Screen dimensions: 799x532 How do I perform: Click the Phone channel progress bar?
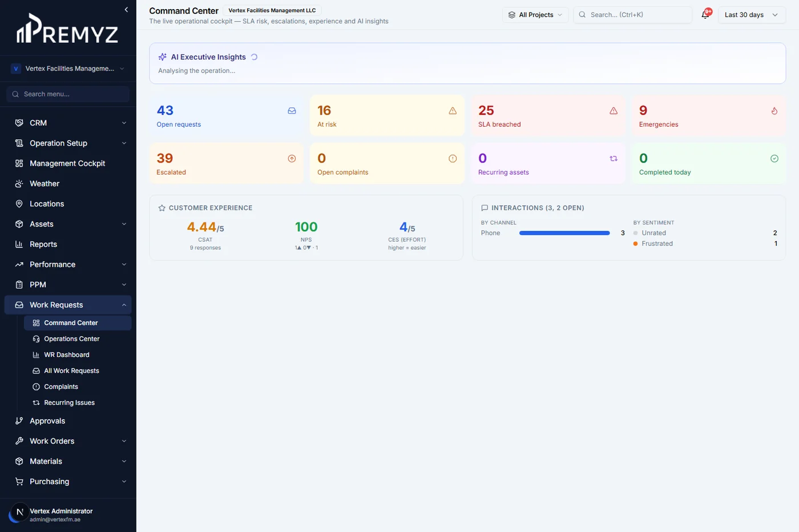pyautogui.click(x=564, y=233)
